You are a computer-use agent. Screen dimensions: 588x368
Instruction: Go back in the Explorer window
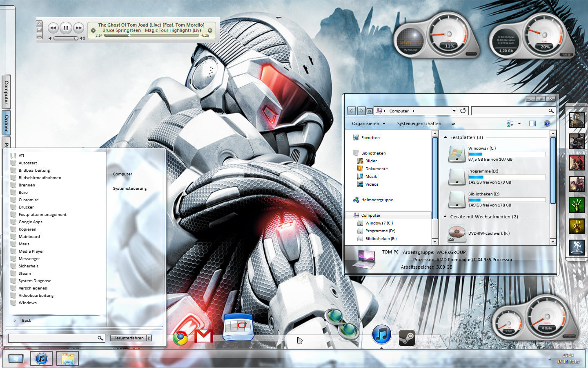[352, 111]
